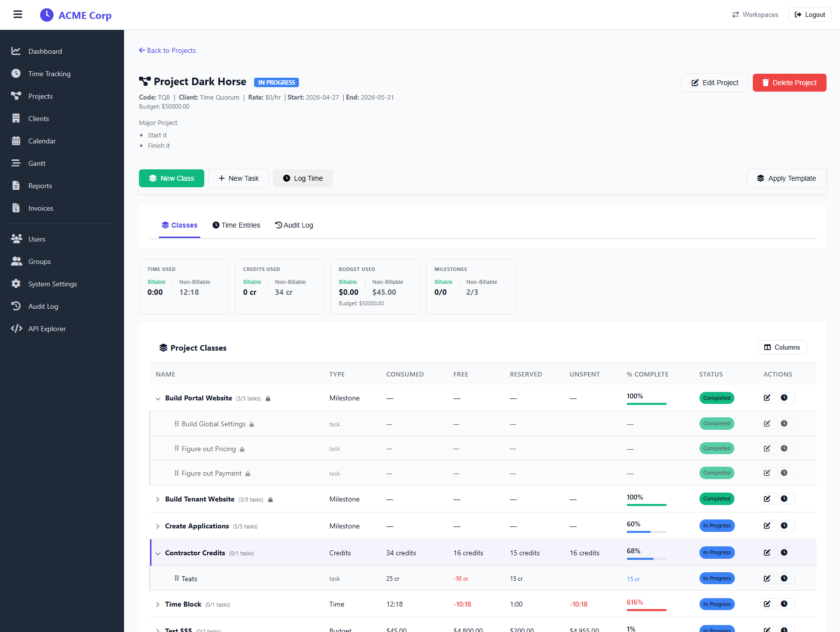Click the New Class button

point(171,178)
